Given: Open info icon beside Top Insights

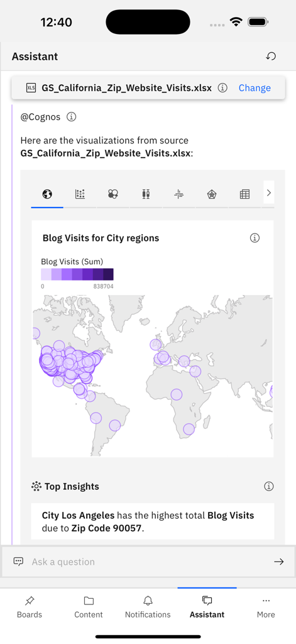Looking at the screenshot, I should pos(268,486).
